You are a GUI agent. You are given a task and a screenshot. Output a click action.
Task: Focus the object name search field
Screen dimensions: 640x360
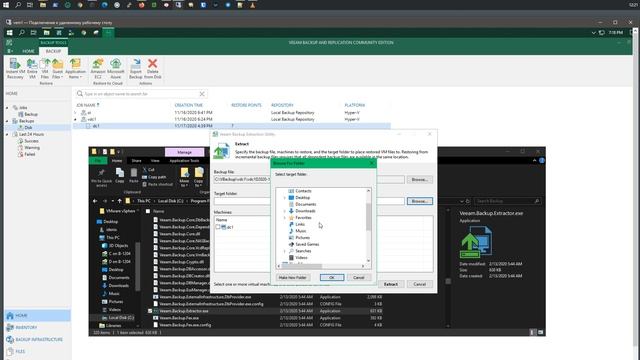coord(141,94)
